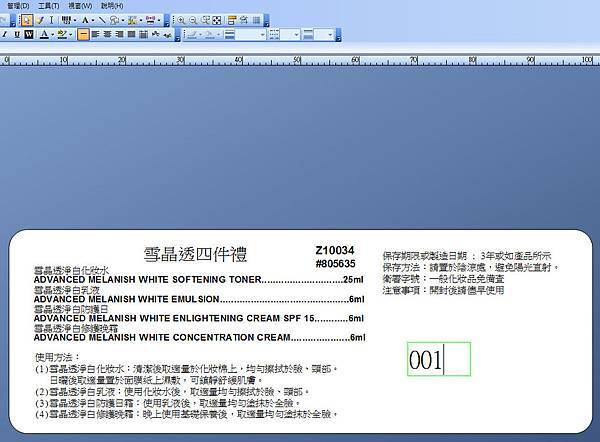The height and width of the screenshot is (442, 600).
Task: Click the orange-topped panel layout icon
Action: tap(232, 20)
